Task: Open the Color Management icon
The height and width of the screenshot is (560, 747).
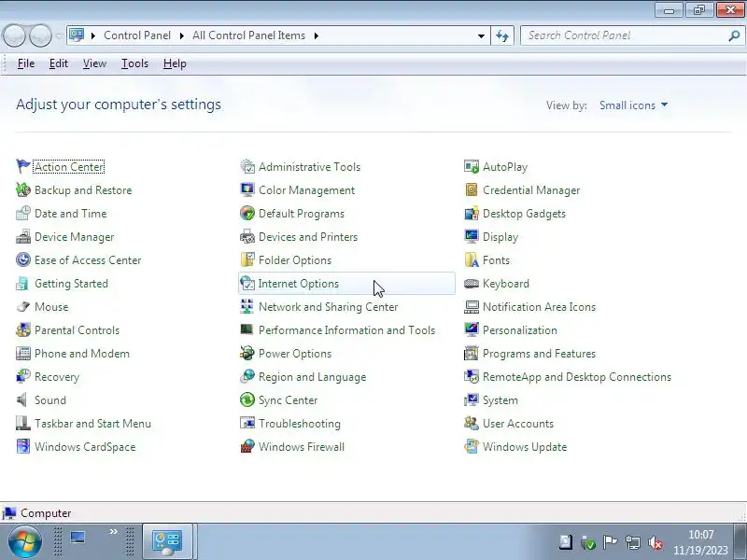Action: point(247,189)
